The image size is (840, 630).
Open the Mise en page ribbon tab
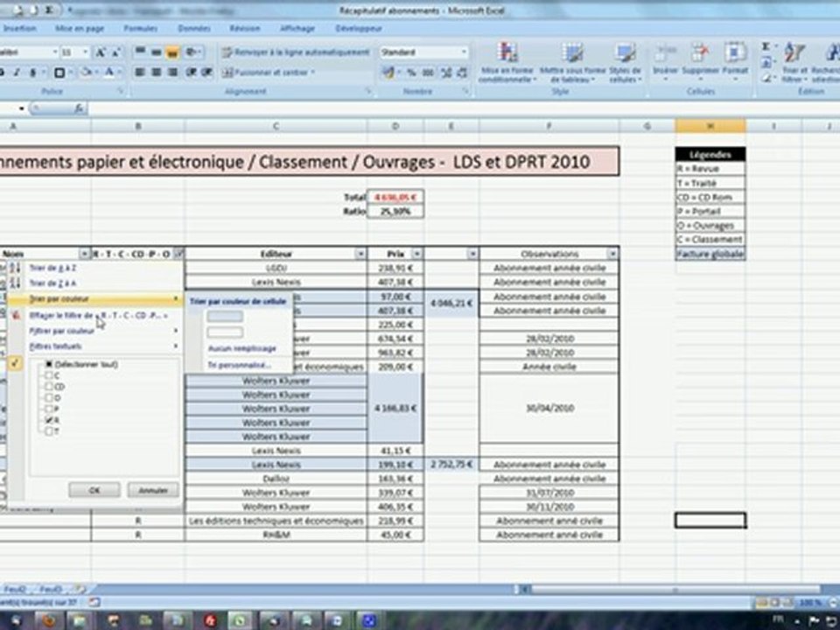coord(80,28)
